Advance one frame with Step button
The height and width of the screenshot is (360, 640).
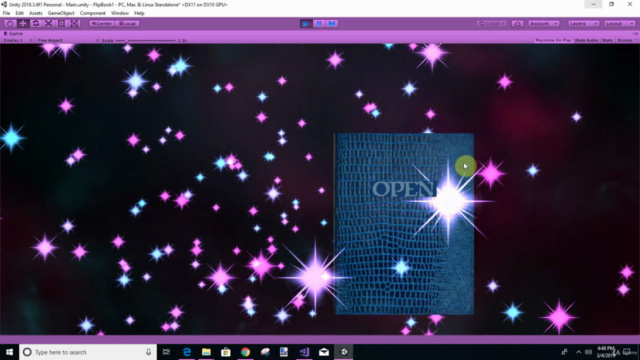(332, 24)
